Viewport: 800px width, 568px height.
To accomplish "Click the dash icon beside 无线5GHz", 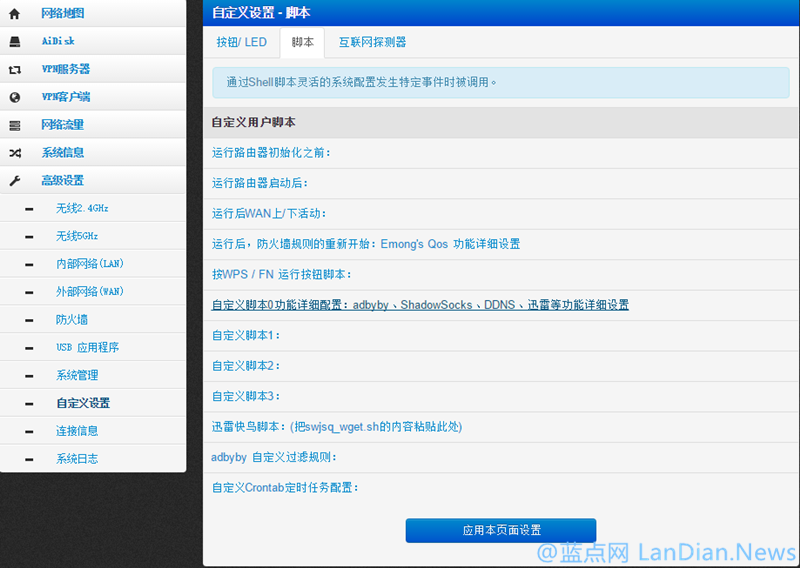I will [x=29, y=237].
